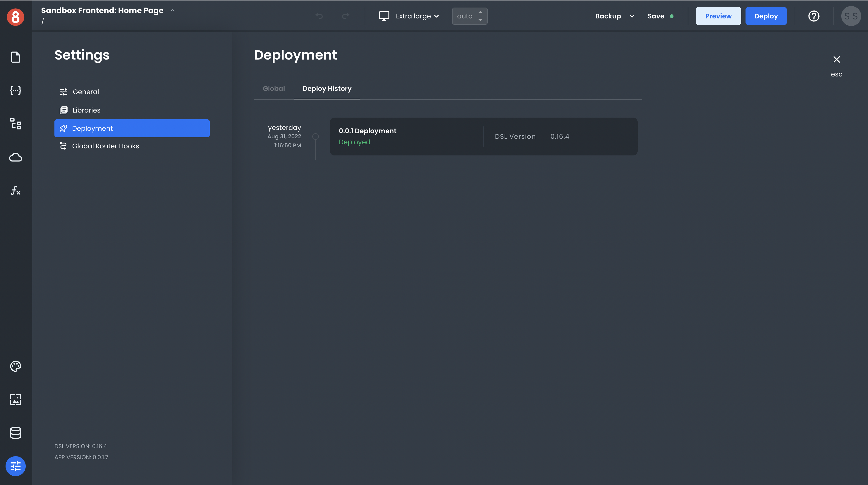Click the Preview button
The width and height of the screenshot is (868, 485).
click(x=718, y=16)
